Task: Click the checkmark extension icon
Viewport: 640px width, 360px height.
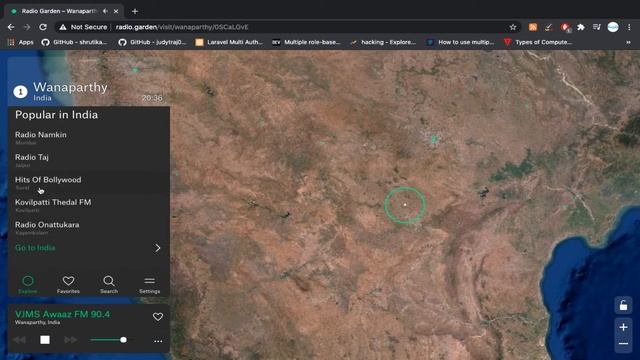Action: point(549,27)
